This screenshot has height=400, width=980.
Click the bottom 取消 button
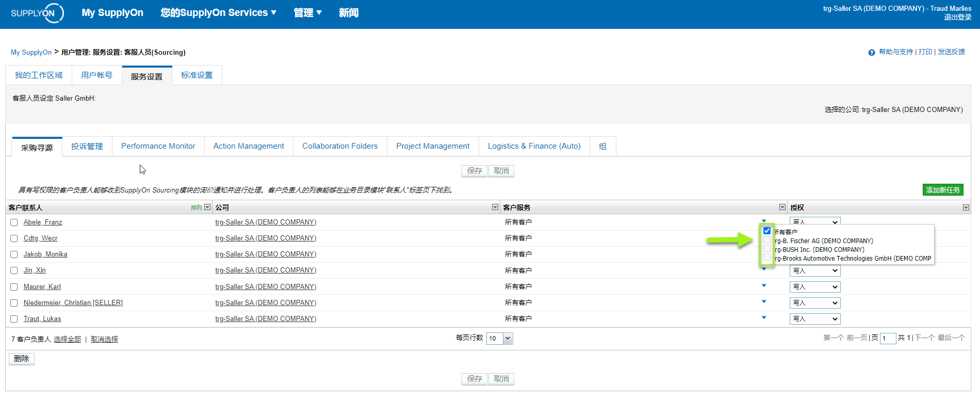[501, 379]
